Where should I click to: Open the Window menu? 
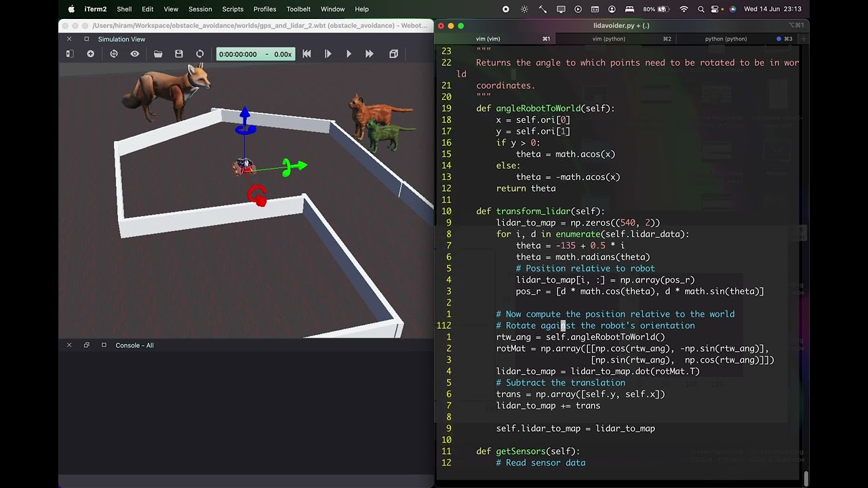point(332,9)
